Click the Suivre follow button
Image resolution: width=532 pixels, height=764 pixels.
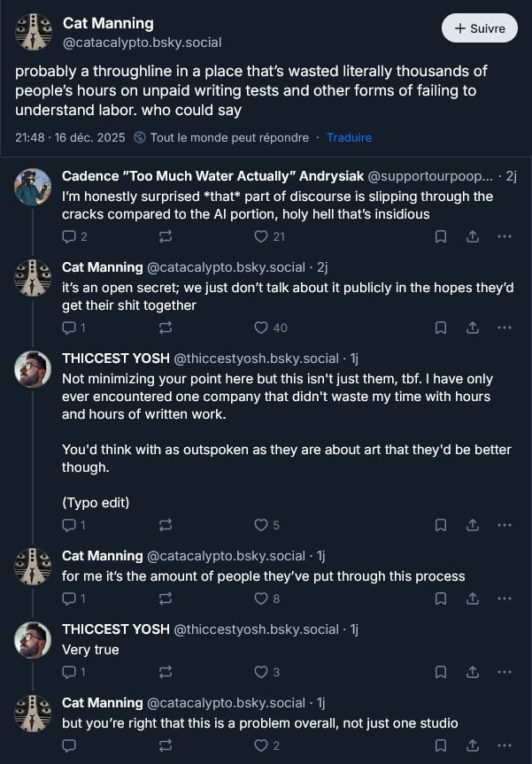coord(479,28)
